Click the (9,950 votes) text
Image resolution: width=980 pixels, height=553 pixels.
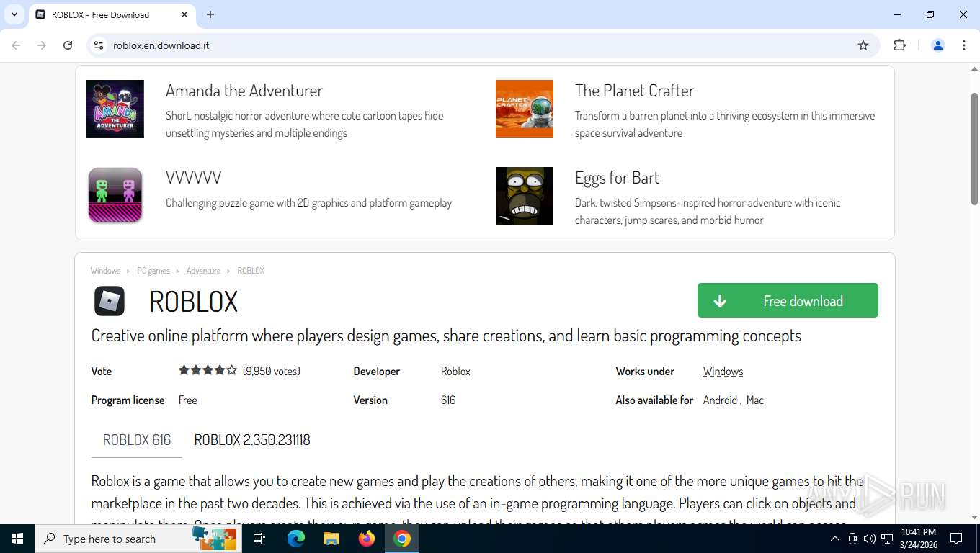click(x=271, y=372)
